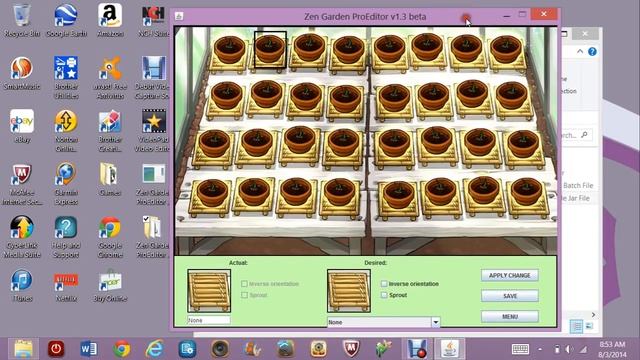Select the Buy Online desktop icon
Image resolution: width=640 pixels, height=360 pixels.
[110, 286]
